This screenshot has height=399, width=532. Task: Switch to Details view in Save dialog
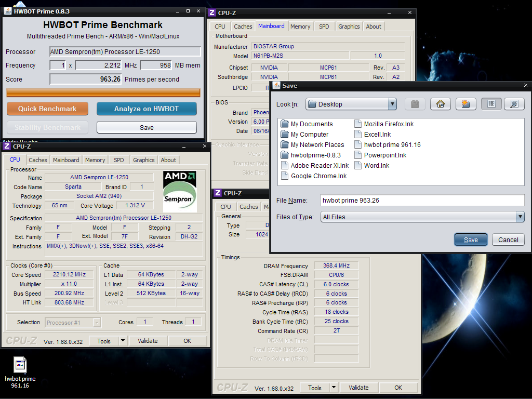click(514, 104)
